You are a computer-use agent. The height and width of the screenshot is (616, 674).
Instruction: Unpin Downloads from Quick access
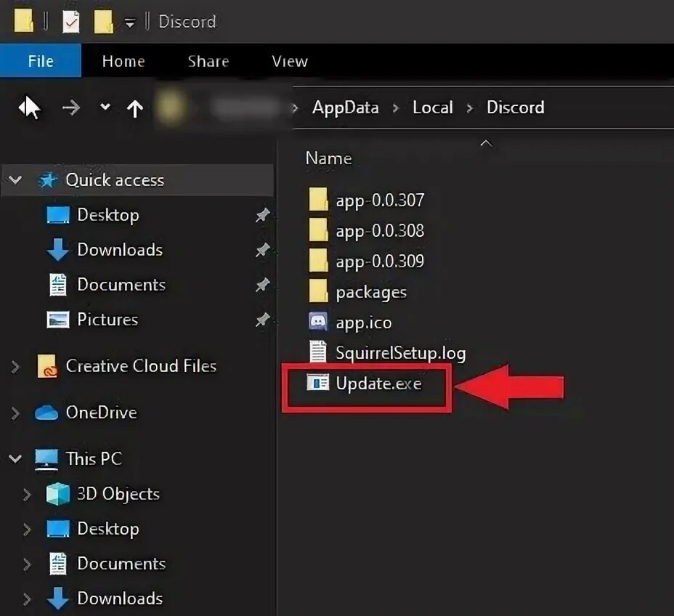click(262, 250)
